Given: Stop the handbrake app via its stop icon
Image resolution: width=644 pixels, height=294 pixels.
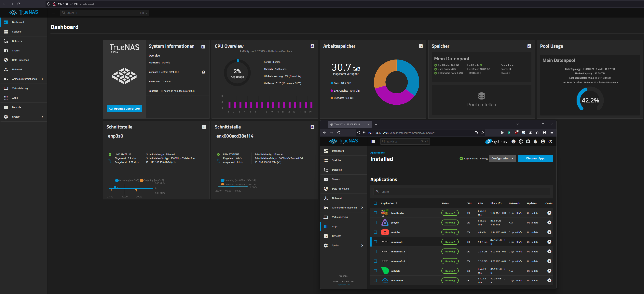Looking at the screenshot, I should pos(549,213).
